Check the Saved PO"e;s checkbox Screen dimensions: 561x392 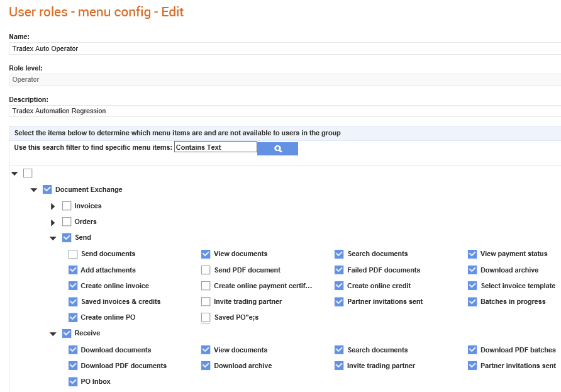(206, 317)
